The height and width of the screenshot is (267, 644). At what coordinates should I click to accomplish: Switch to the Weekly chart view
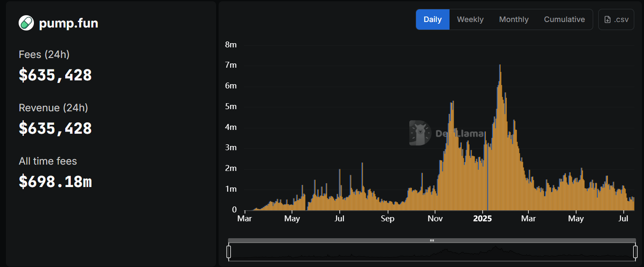(470, 19)
